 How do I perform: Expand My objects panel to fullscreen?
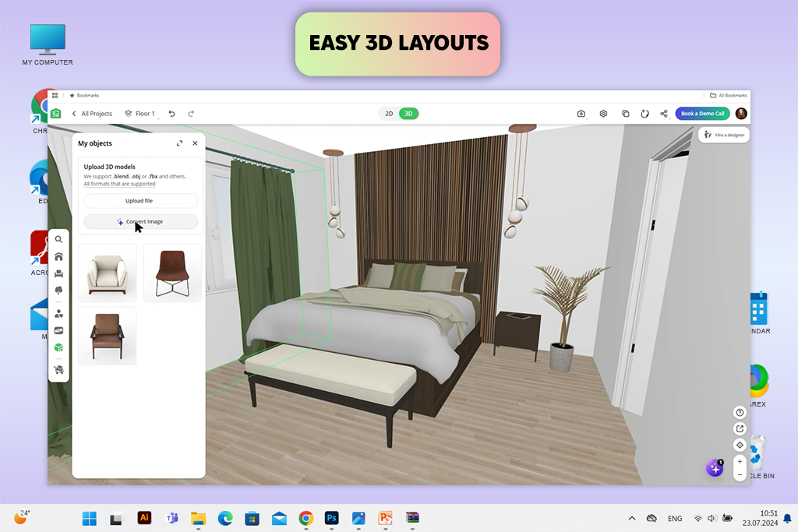[x=180, y=143]
